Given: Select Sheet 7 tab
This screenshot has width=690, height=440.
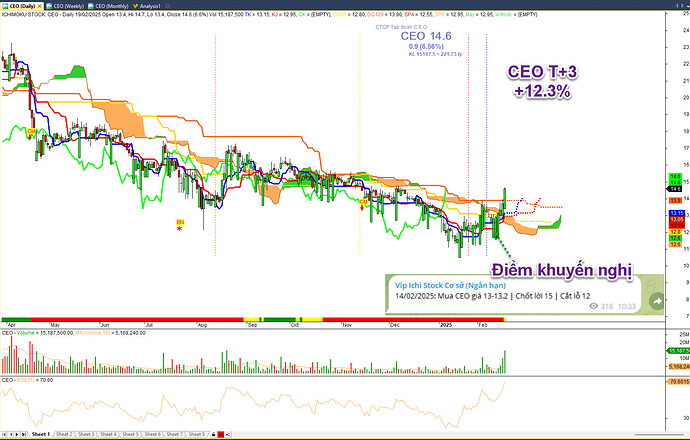Looking at the screenshot, I should (175, 434).
